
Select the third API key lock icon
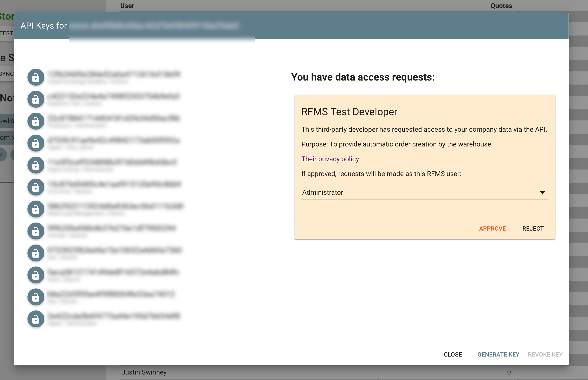pyautogui.click(x=36, y=121)
